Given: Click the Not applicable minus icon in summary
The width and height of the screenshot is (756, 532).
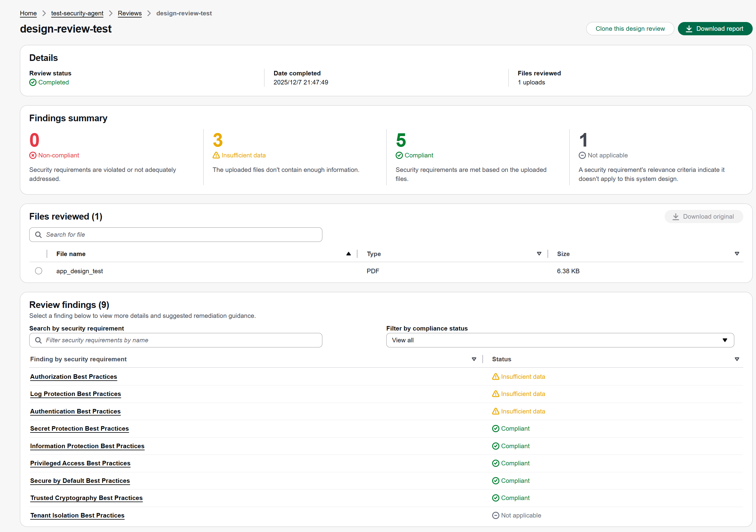Looking at the screenshot, I should (x=582, y=155).
